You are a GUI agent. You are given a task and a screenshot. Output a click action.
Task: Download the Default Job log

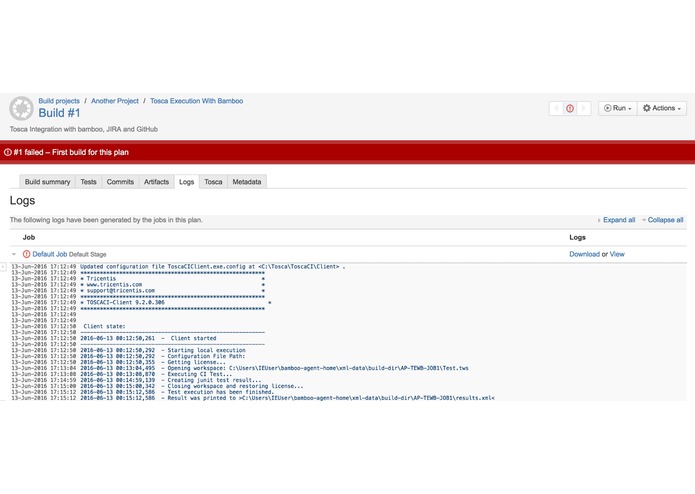pos(584,254)
